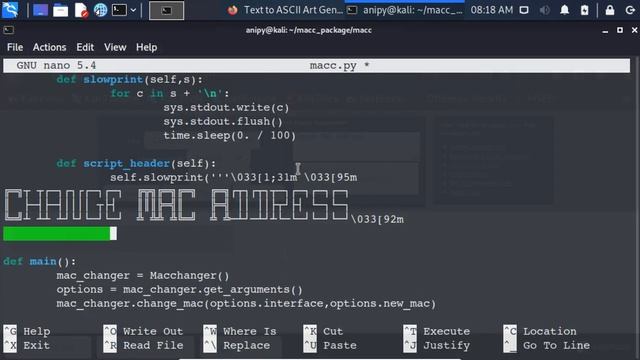Click the sys.stdout.flush() line
The height and width of the screenshot is (360, 640).
223,122
